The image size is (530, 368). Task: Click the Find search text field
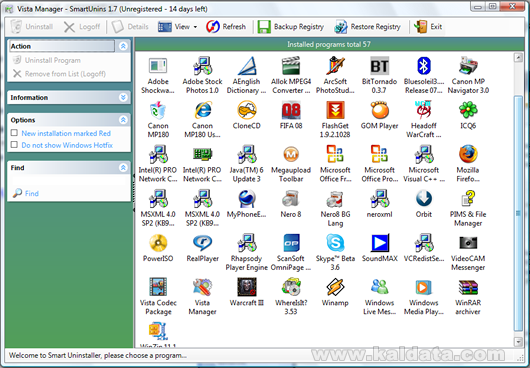click(x=68, y=180)
